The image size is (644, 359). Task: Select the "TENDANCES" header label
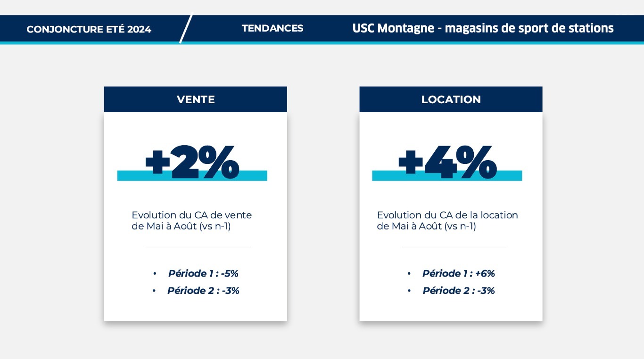[272, 28]
